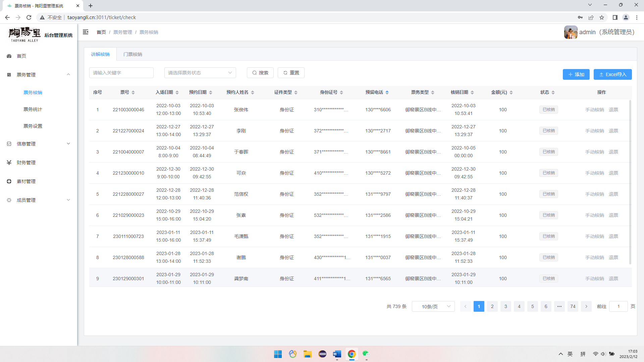
Task: Click the 素材管理 sidebar icon
Action: coord(9,181)
